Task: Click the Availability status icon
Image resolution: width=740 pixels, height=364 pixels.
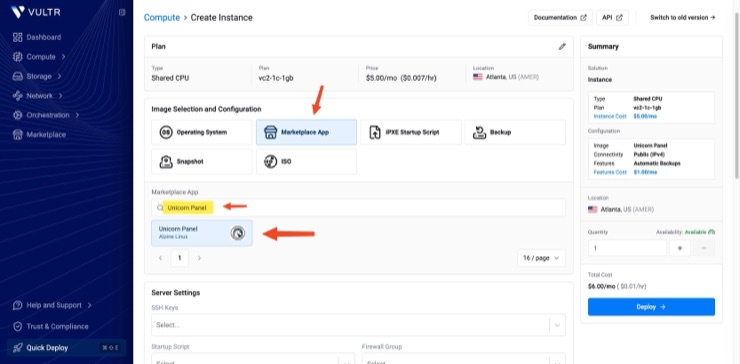Action: [x=712, y=232]
